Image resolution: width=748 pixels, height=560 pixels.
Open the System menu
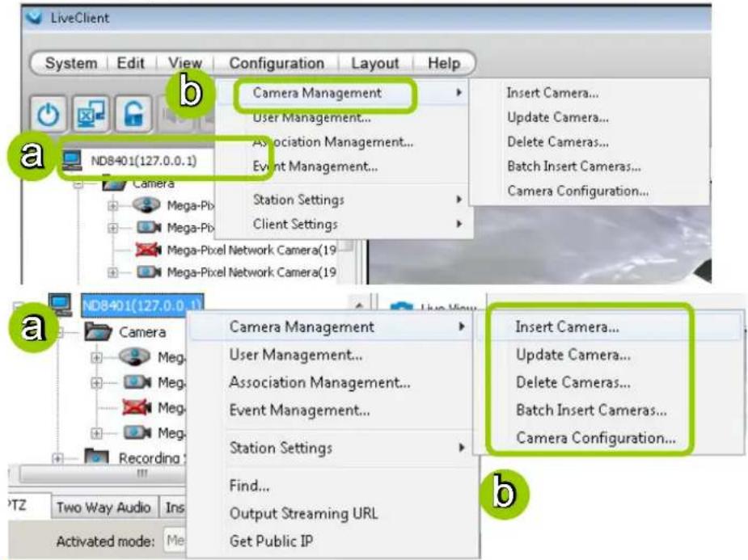click(x=71, y=63)
